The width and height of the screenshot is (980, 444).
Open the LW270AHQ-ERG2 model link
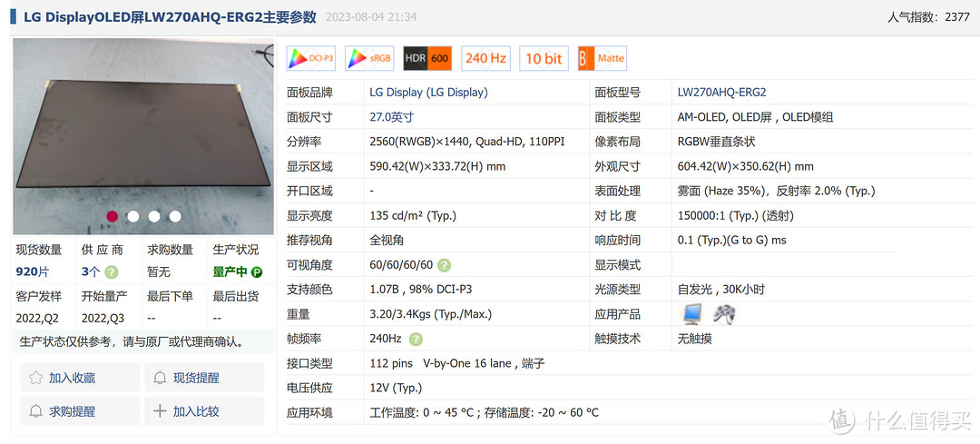click(x=722, y=93)
